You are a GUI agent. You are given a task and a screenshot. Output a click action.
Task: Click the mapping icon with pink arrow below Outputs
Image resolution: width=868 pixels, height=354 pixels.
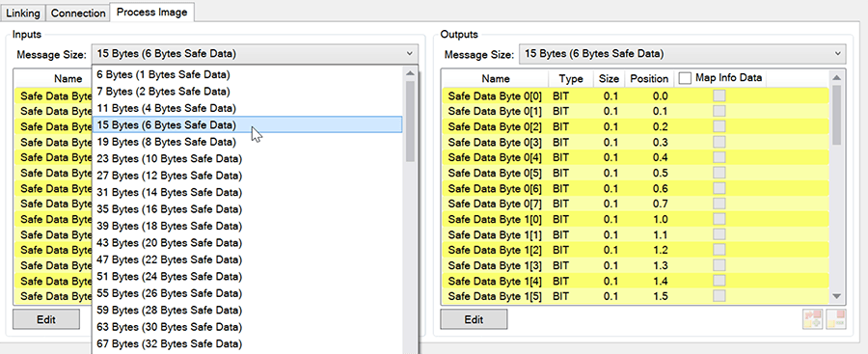coord(813,319)
